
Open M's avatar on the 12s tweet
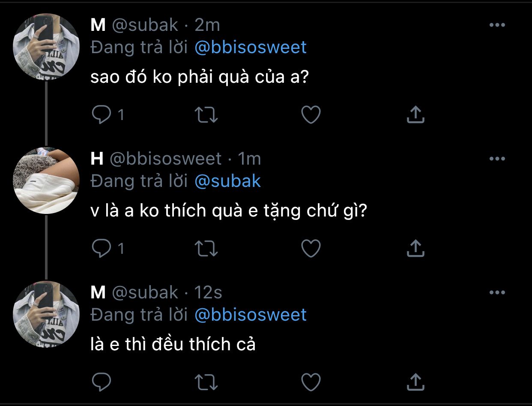click(x=46, y=314)
